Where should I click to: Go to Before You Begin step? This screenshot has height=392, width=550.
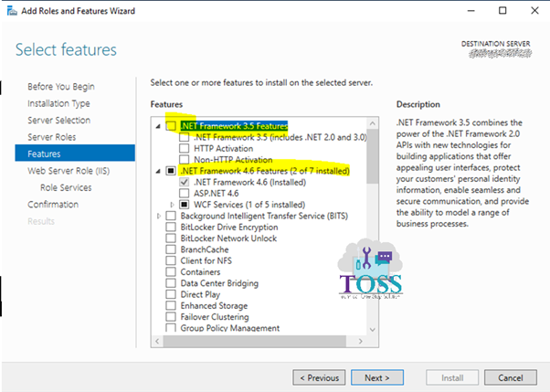point(61,86)
